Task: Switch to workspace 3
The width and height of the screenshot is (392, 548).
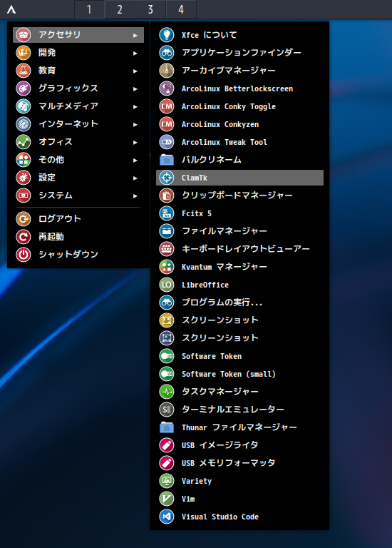Action: click(x=150, y=9)
